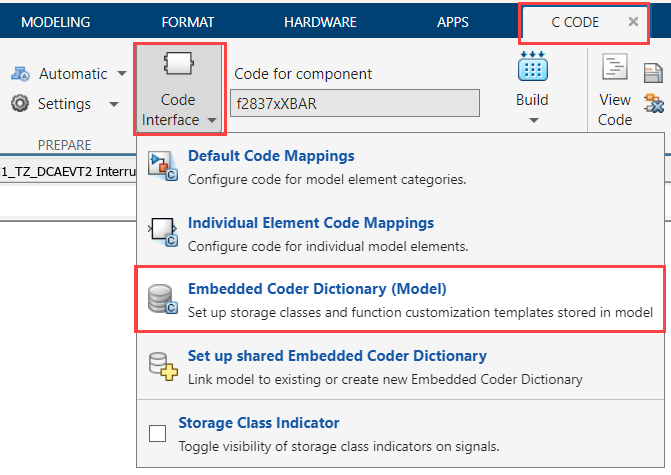Image resolution: width=671 pixels, height=475 pixels.
Task: Click the Default Code Mappings icon
Action: click(162, 166)
